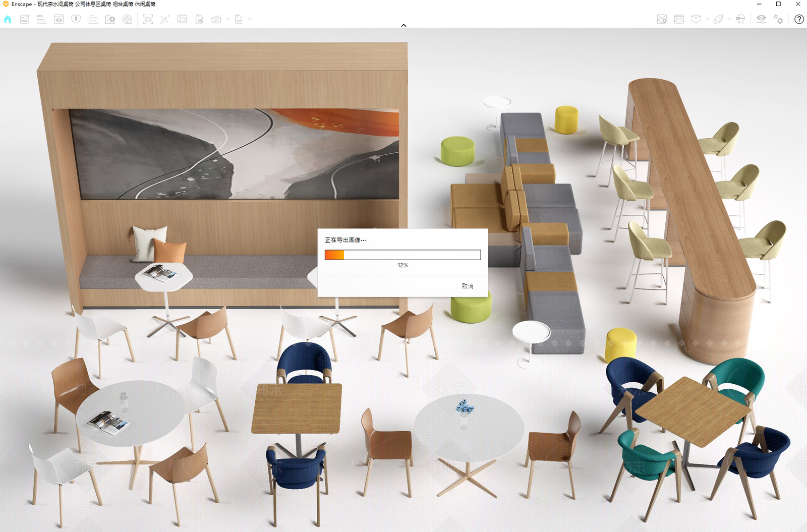Click the cube projection view icon
807x532 pixels.
696,19
